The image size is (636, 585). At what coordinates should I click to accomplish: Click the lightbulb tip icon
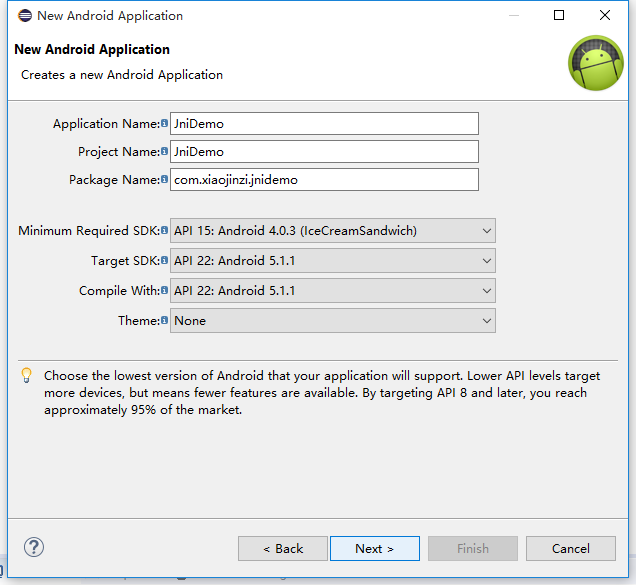click(26, 375)
